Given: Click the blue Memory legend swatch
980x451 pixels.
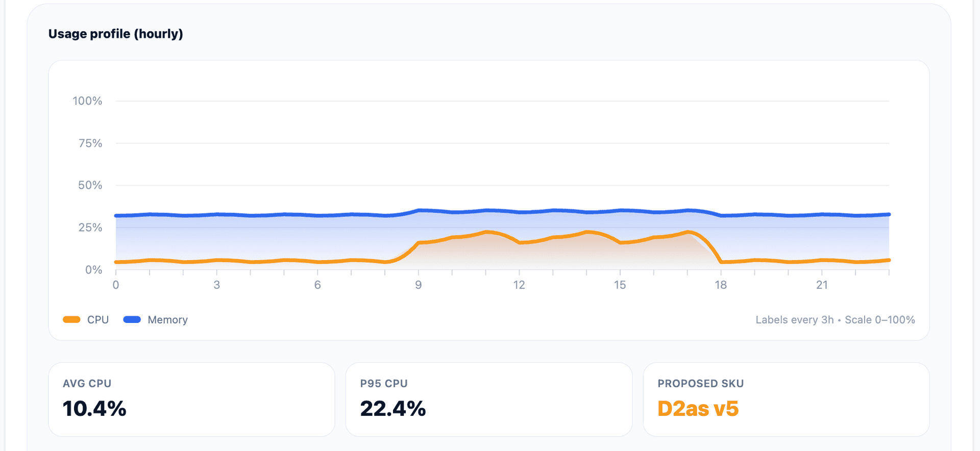Looking at the screenshot, I should point(132,320).
